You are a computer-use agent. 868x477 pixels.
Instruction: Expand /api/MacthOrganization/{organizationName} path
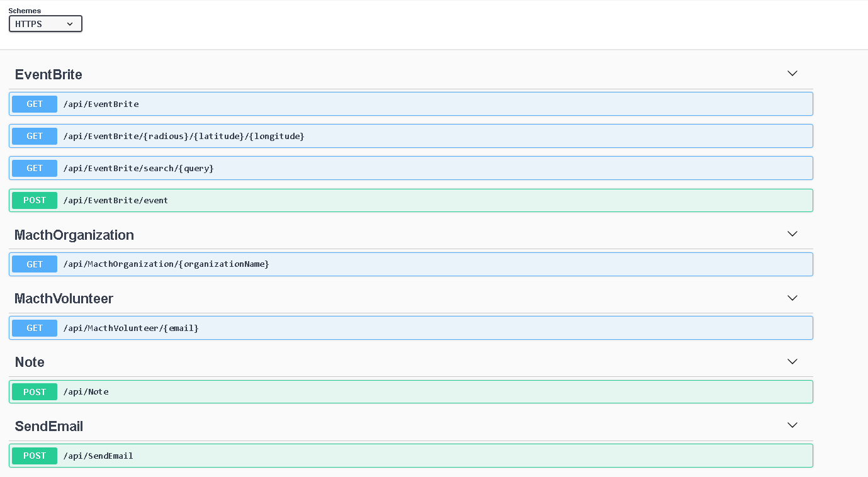pyautogui.click(x=166, y=264)
